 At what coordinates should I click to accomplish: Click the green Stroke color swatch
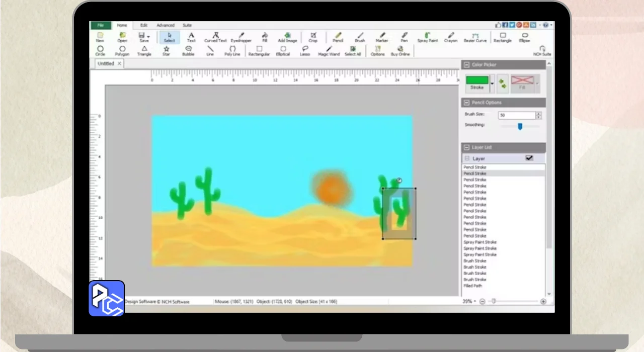(x=477, y=80)
